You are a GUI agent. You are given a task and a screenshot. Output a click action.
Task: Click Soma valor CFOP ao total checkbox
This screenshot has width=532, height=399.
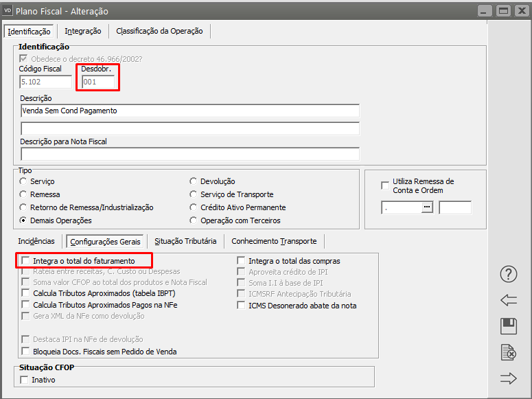pos(25,282)
